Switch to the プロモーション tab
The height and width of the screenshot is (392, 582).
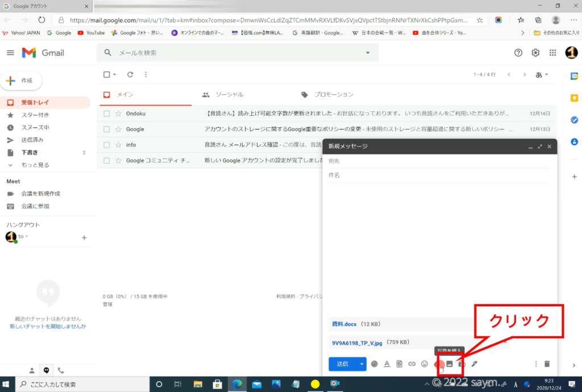(327, 94)
